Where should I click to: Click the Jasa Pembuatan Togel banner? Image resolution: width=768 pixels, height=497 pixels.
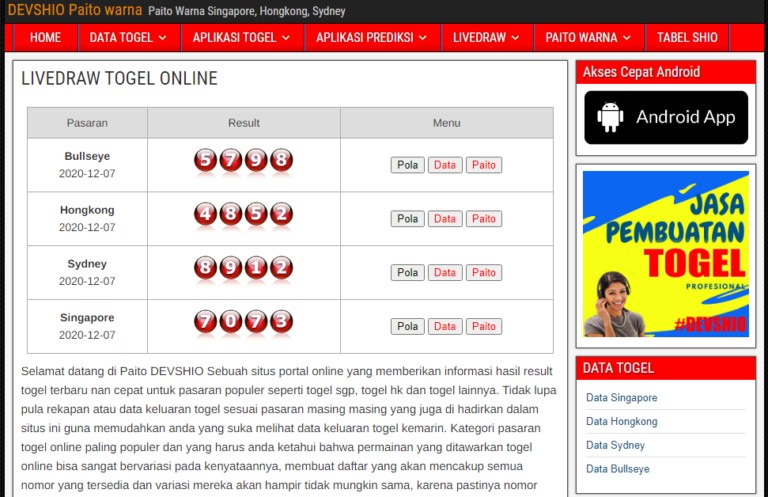click(x=666, y=254)
